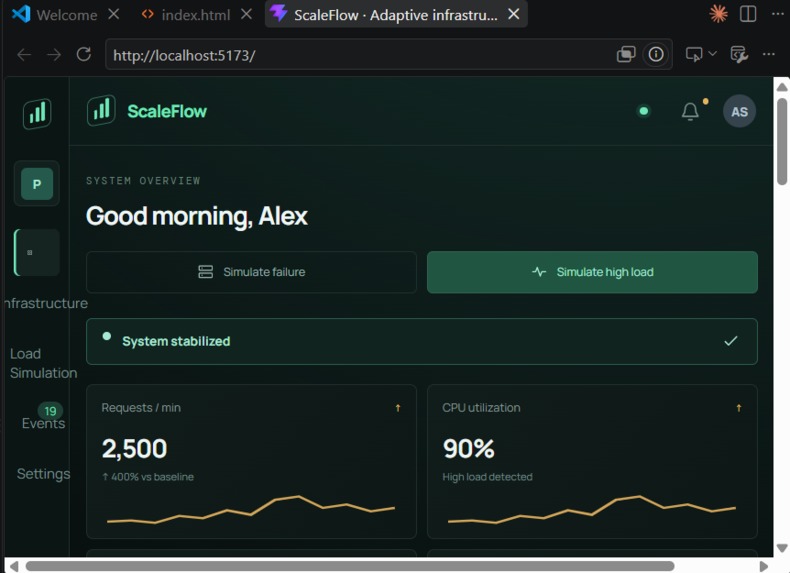
Task: Close the Welcome tab
Action: pos(114,14)
